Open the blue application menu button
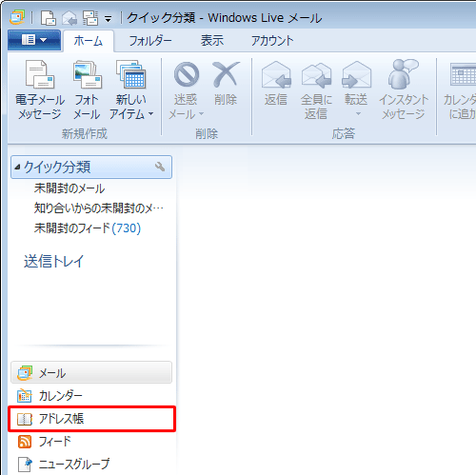Screen dimensions: 476x475 click(x=34, y=40)
